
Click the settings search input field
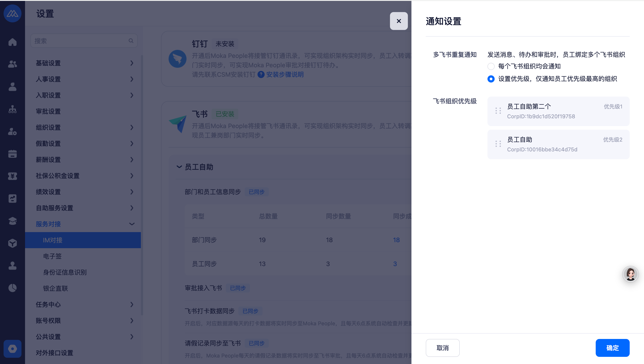(x=80, y=41)
